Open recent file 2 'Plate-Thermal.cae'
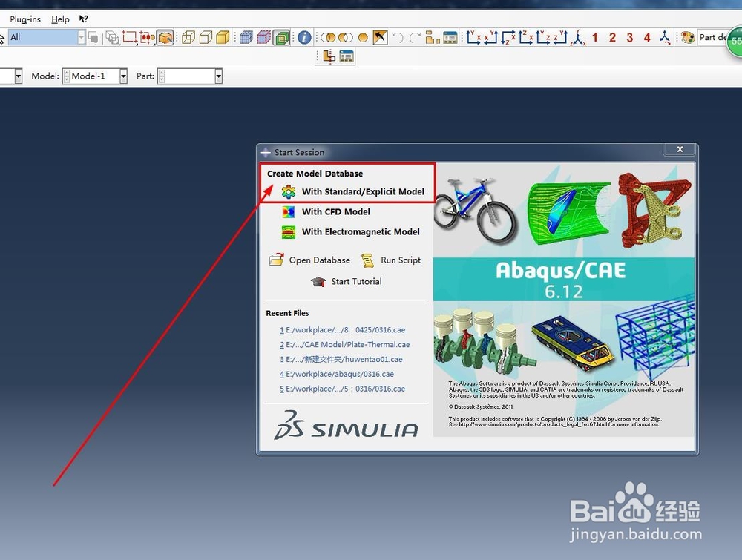The image size is (742, 560). 344,345
